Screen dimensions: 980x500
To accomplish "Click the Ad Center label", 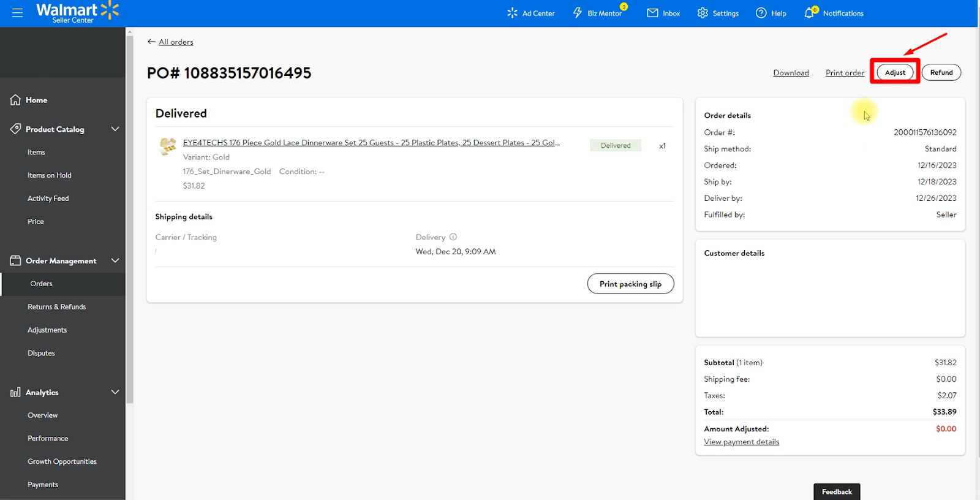I will click(x=538, y=13).
